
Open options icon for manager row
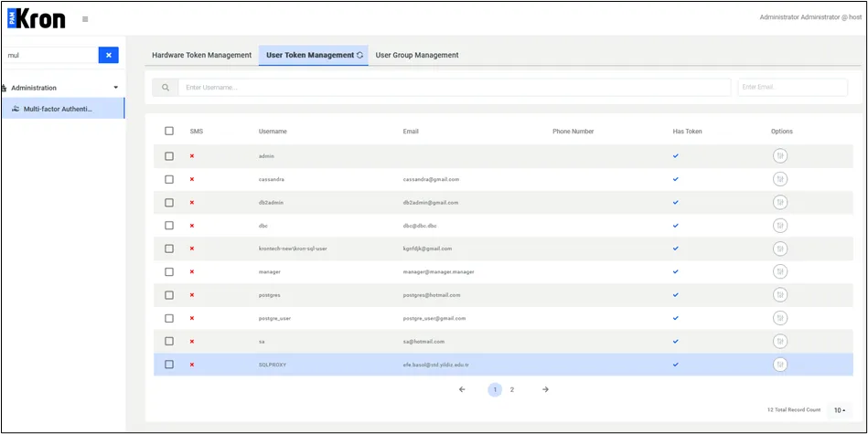780,272
